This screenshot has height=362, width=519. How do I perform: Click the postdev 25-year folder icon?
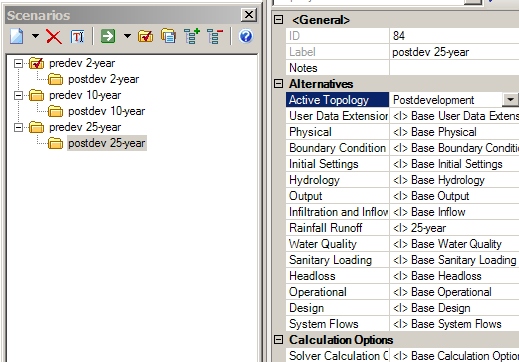click(55, 143)
